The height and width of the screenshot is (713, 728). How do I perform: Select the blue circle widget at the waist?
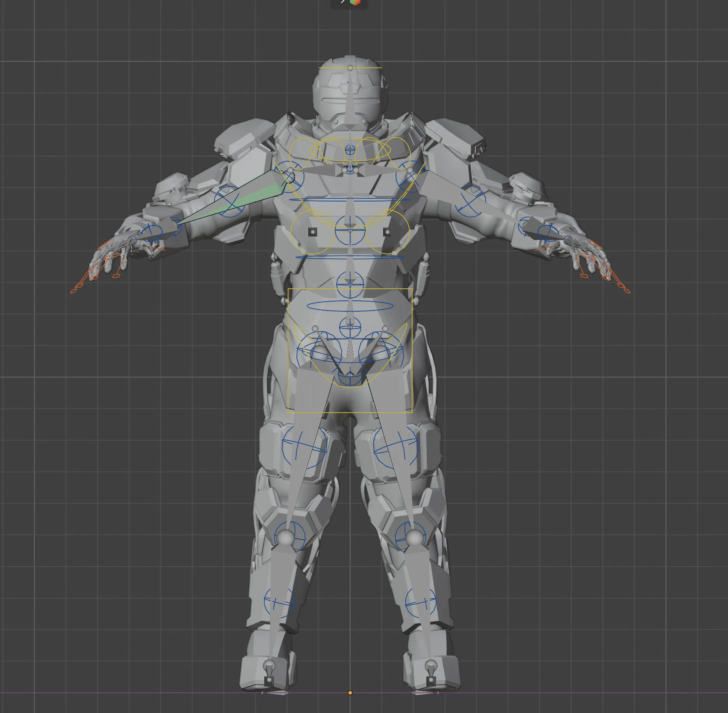click(350, 284)
